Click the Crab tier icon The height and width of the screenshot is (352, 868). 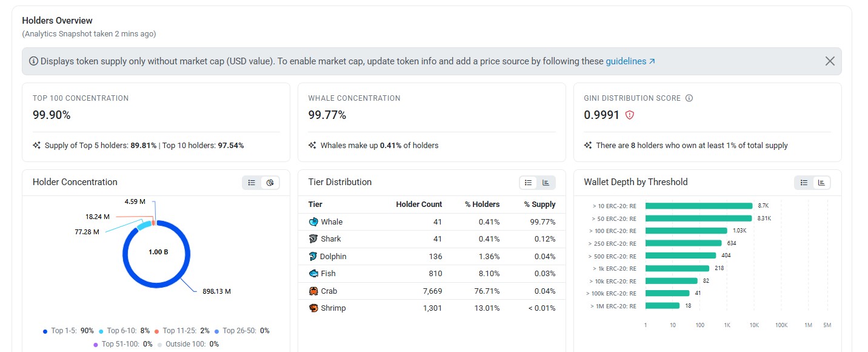(313, 291)
